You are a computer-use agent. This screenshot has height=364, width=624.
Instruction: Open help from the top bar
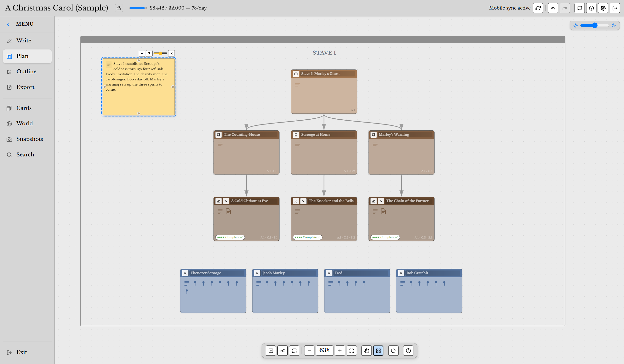pos(591,8)
